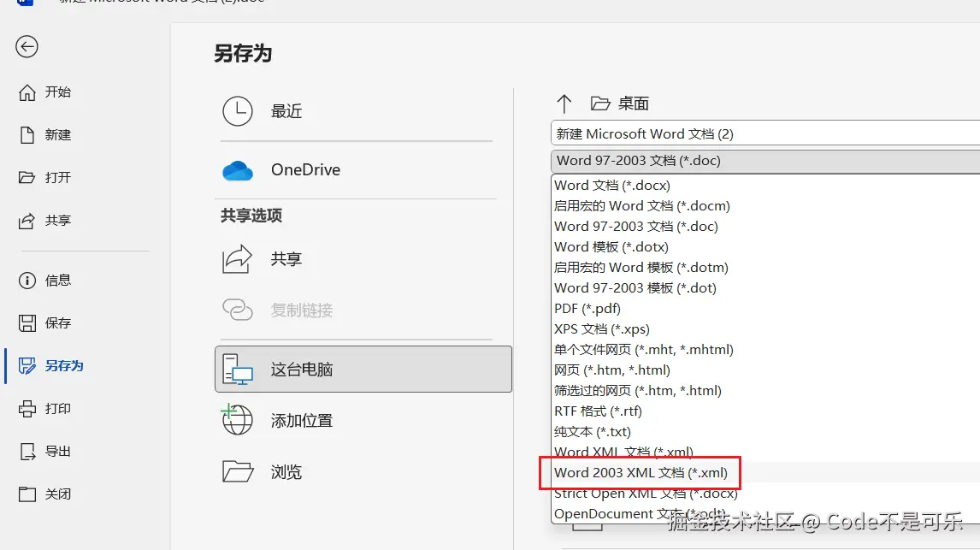Choose Word XML 文档 (*.xml)
Viewport: 980px width, 550px height.
point(623,452)
